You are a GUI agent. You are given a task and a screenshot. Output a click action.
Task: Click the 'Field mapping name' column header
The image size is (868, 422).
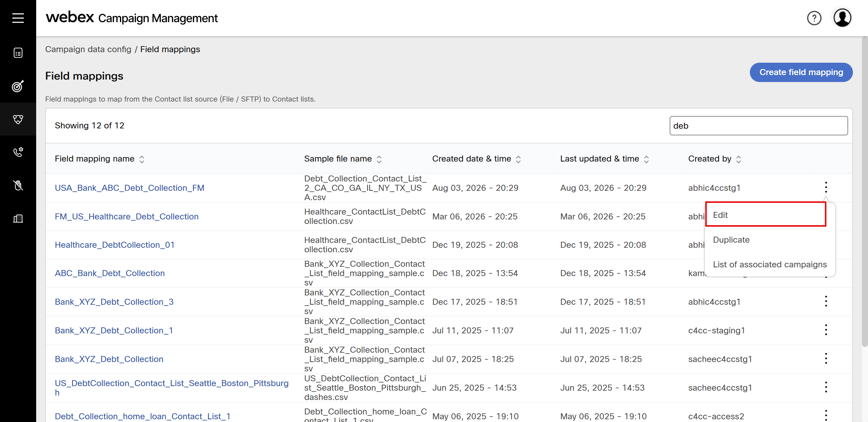[x=95, y=159]
